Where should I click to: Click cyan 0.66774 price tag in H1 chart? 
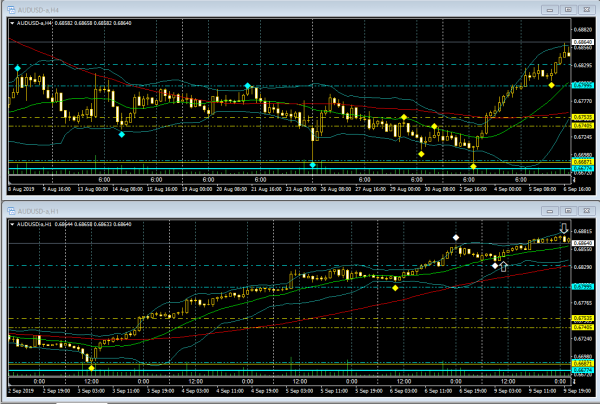[583, 370]
